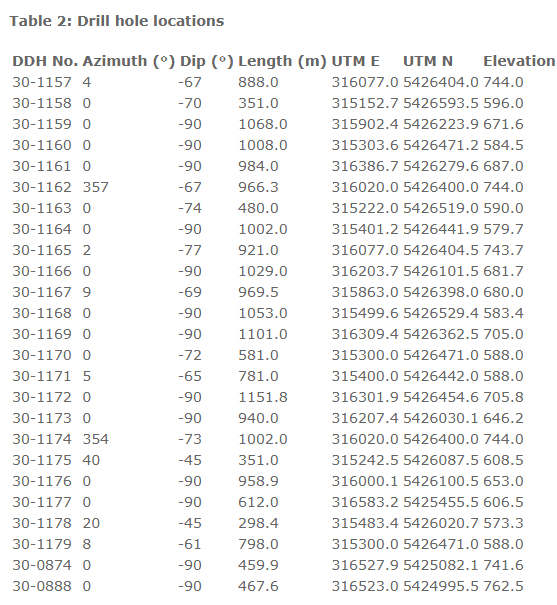The height and width of the screenshot is (605, 557).
Task: Select UTM E value 316583.2
Action: tap(365, 502)
